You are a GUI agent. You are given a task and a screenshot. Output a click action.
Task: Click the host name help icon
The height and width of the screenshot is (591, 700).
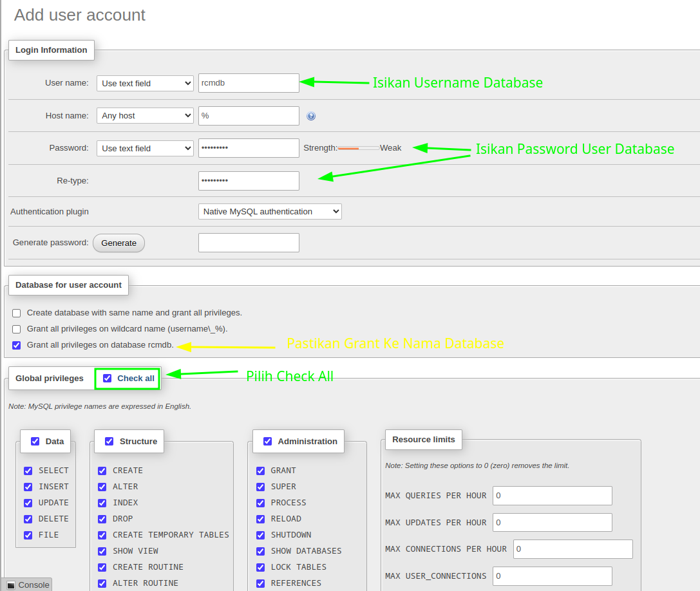tap(311, 116)
